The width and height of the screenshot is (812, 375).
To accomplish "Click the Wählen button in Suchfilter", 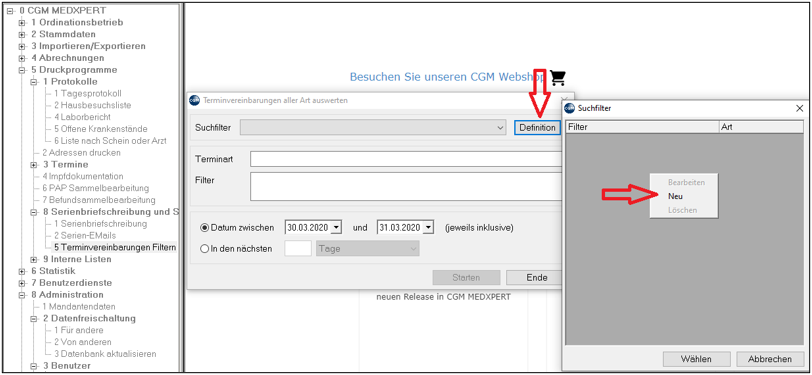I will (x=696, y=359).
